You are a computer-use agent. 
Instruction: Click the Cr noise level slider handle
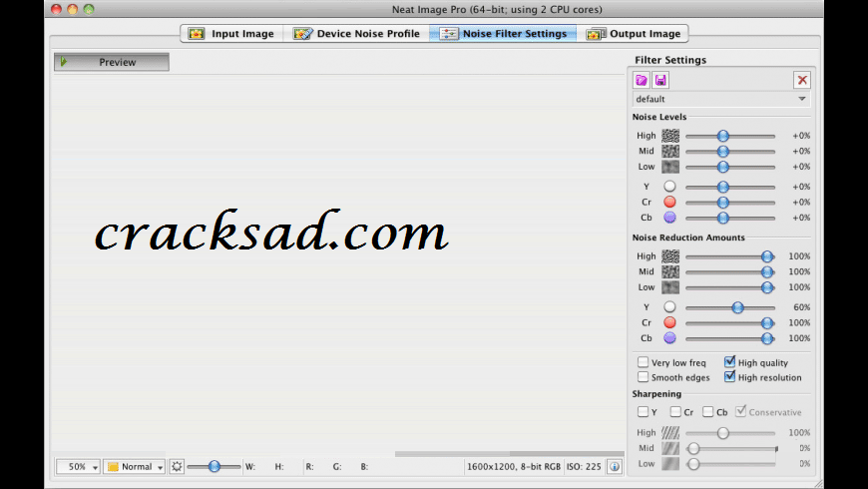[723, 203]
